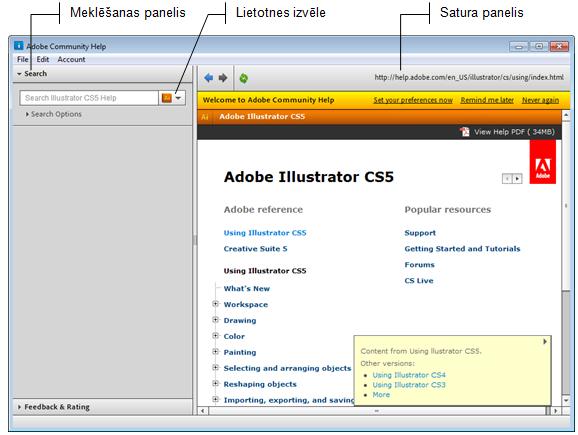The width and height of the screenshot is (578, 435).
Task: Open Selecting and arranging objects topic
Action: pyautogui.click(x=288, y=368)
